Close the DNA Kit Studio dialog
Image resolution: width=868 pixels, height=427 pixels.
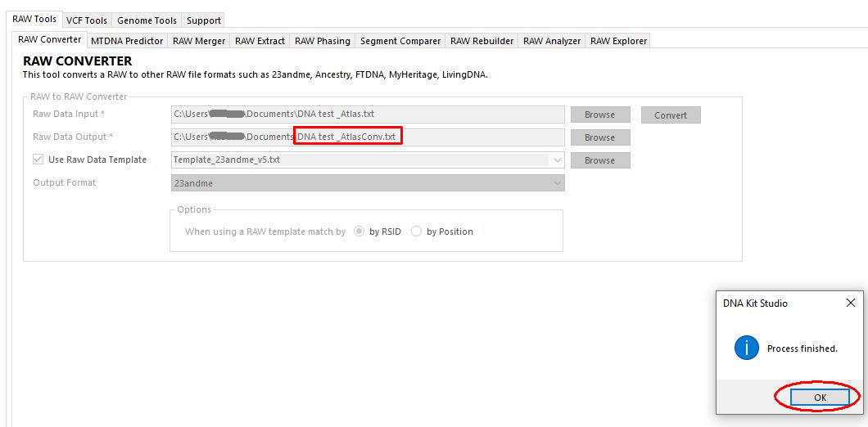[850, 303]
